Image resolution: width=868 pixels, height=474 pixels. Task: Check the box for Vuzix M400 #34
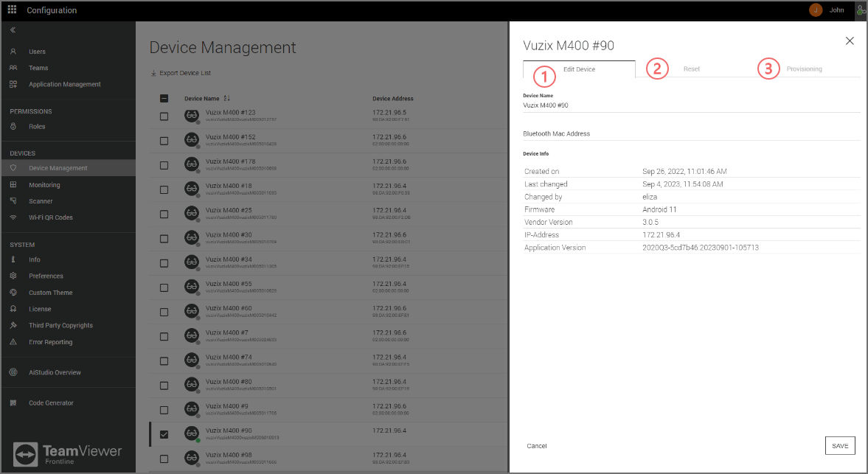click(164, 263)
